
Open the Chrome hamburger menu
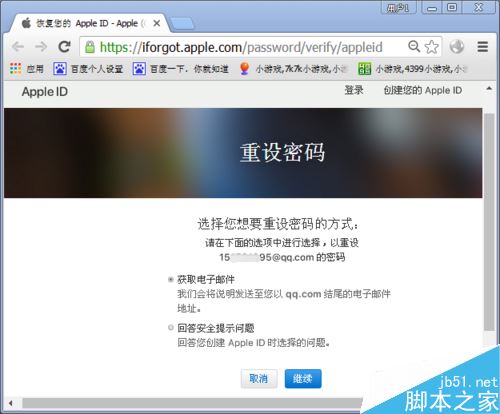coord(482,47)
